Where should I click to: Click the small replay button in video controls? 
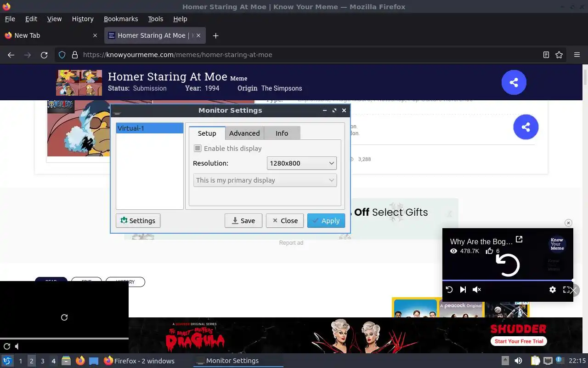(x=449, y=289)
